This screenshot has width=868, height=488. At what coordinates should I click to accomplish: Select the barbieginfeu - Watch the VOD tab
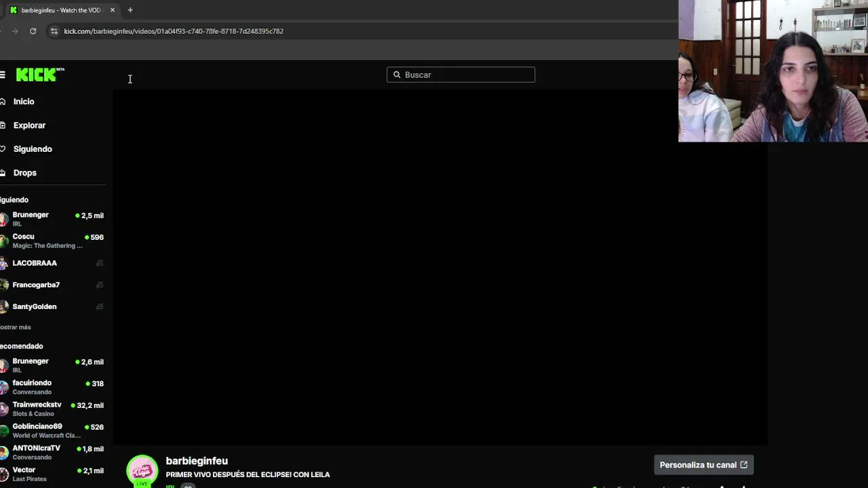coord(61,10)
